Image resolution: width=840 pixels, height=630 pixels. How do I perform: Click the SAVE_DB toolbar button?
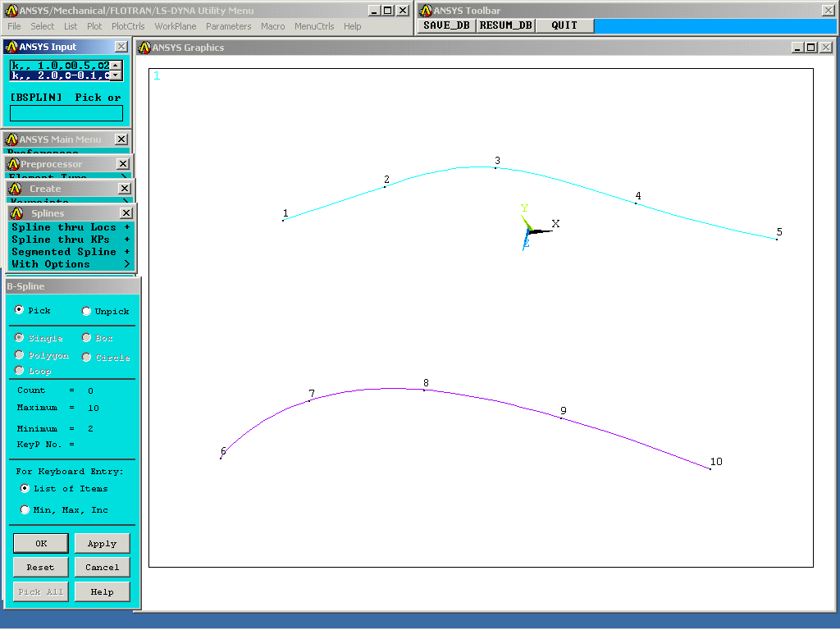pyautogui.click(x=446, y=25)
